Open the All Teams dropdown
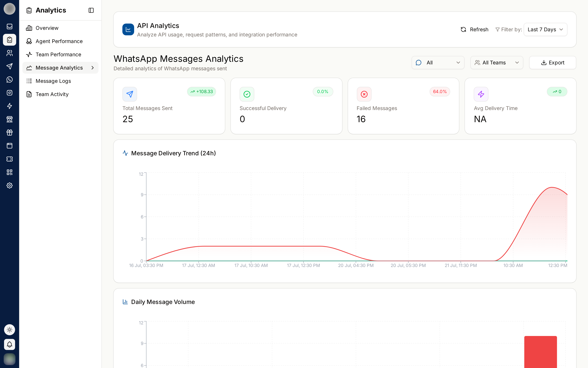The image size is (588, 368). tap(497, 63)
